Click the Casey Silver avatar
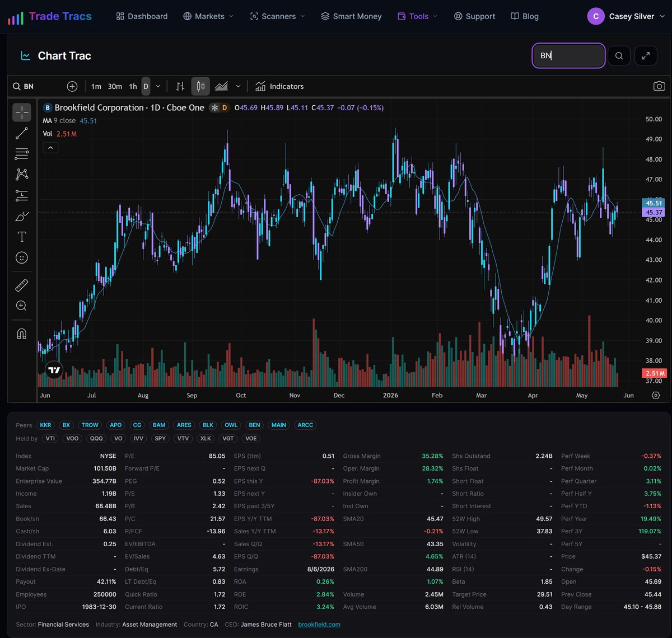 pyautogui.click(x=595, y=16)
